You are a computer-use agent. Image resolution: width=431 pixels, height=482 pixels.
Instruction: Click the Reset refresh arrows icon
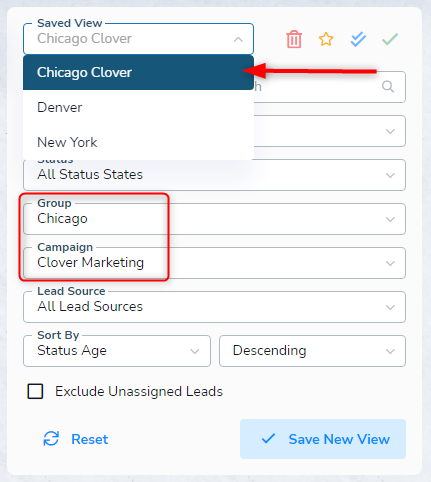(x=51, y=439)
